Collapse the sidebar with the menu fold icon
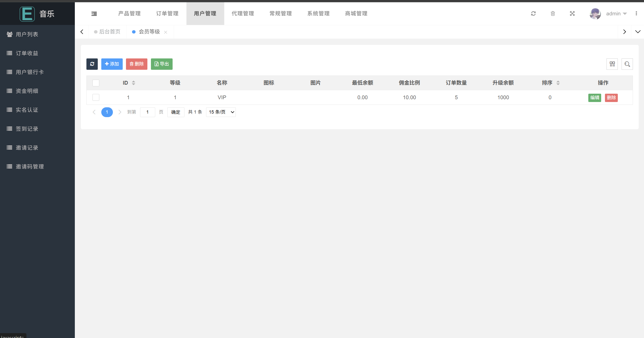The width and height of the screenshot is (644, 338). [94, 14]
